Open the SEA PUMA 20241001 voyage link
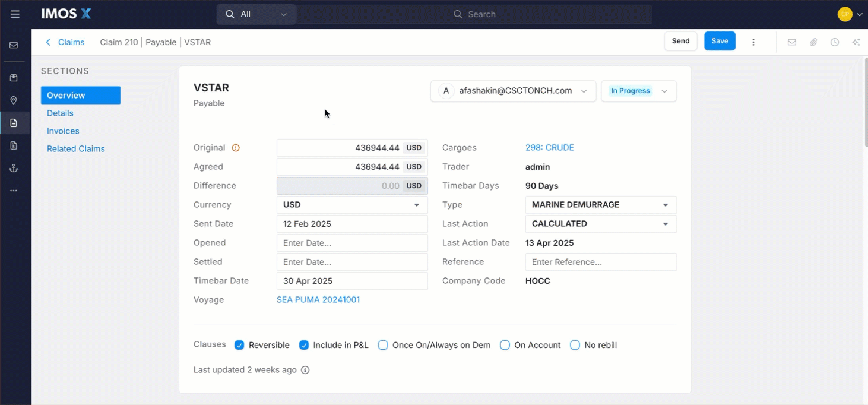Viewport: 868px width, 405px height. (318, 300)
